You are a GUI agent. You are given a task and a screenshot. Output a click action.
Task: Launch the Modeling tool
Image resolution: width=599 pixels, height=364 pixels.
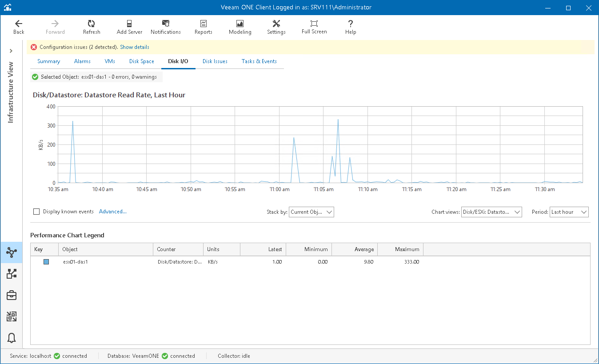[240, 27]
